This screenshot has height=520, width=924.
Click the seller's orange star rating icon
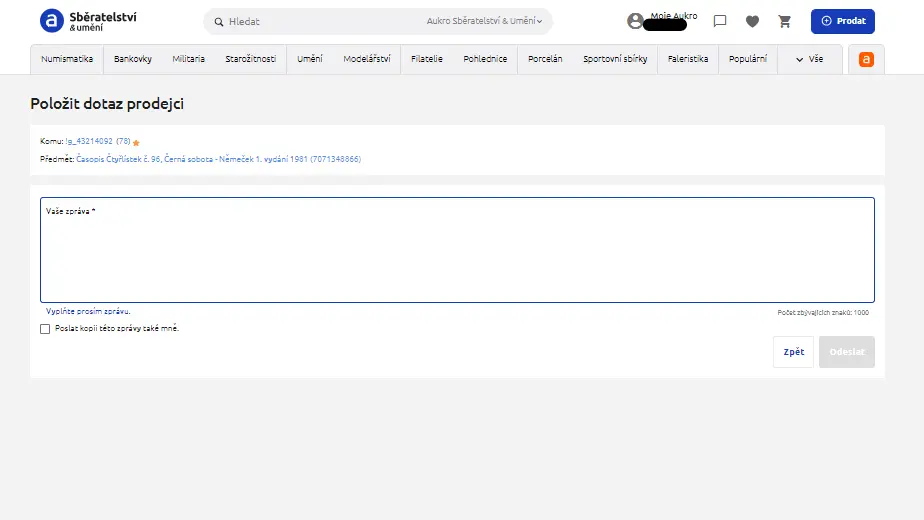point(136,143)
